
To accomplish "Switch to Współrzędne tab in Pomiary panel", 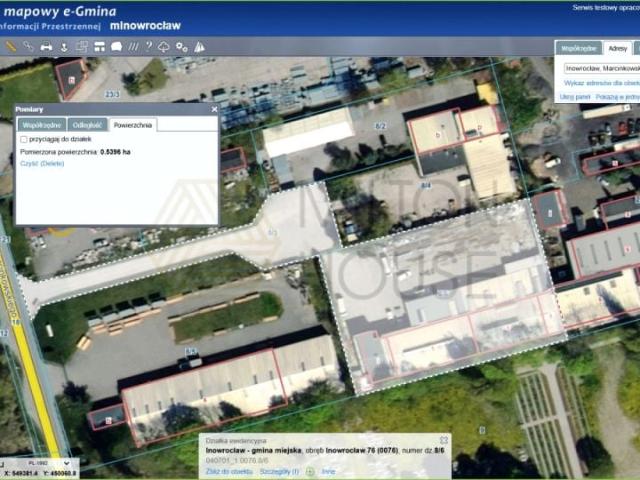I will (x=41, y=125).
